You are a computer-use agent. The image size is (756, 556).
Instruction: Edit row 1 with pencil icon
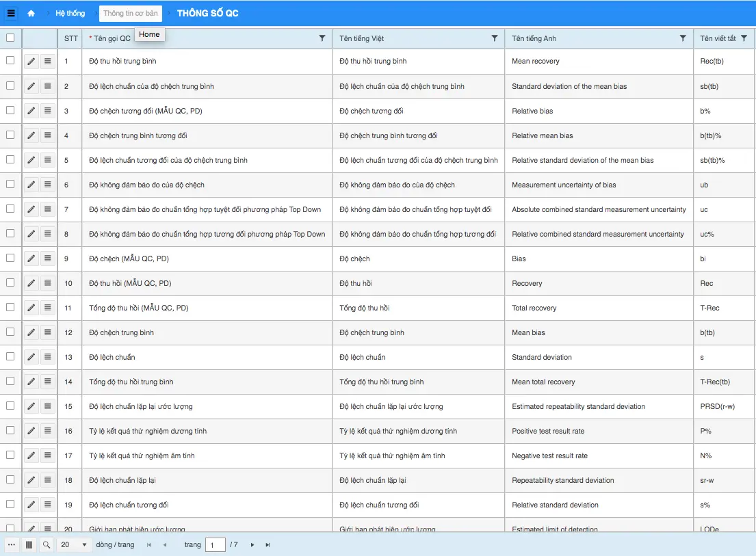(x=31, y=61)
